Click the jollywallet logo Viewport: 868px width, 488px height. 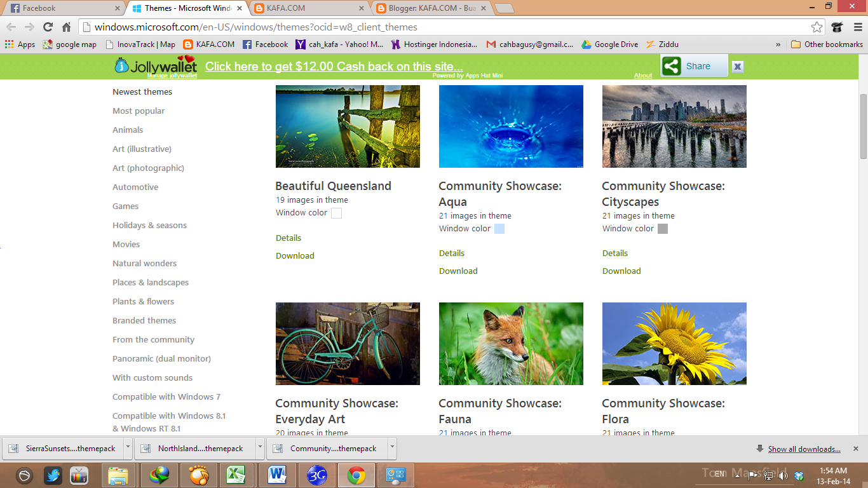pyautogui.click(x=156, y=65)
